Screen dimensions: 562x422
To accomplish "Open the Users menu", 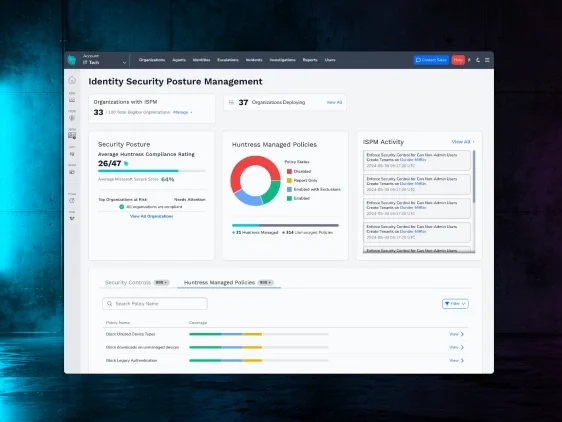I will 330,60.
